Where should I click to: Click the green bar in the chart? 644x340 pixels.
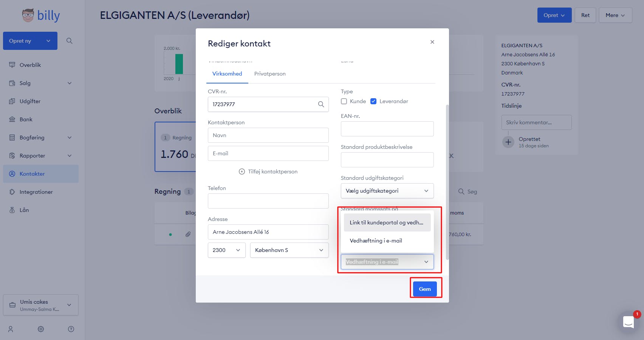(179, 64)
